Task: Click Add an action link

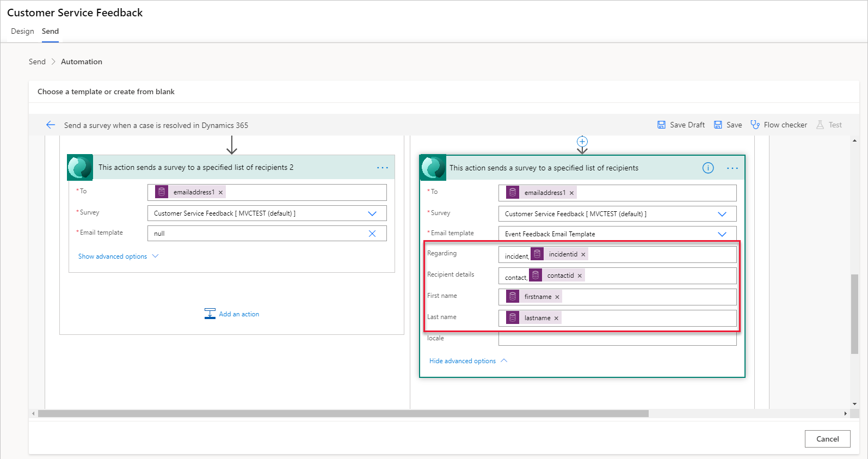Action: (239, 314)
